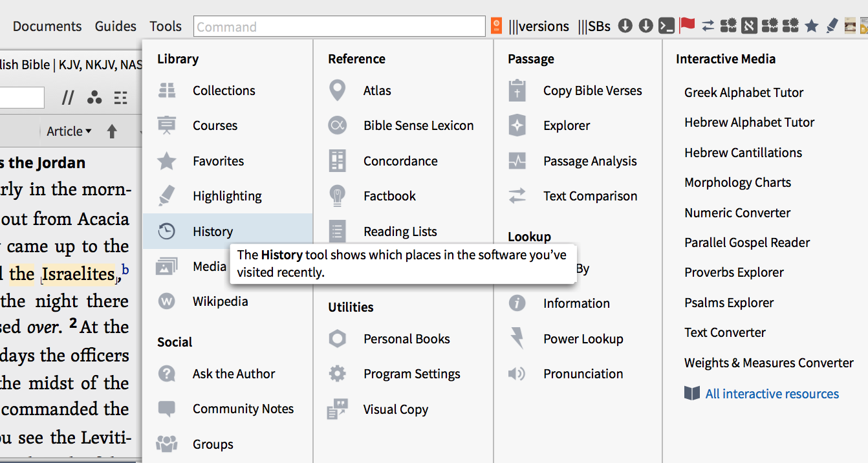Click the up arrow next to Article
This screenshot has height=463, width=868.
[x=112, y=131]
